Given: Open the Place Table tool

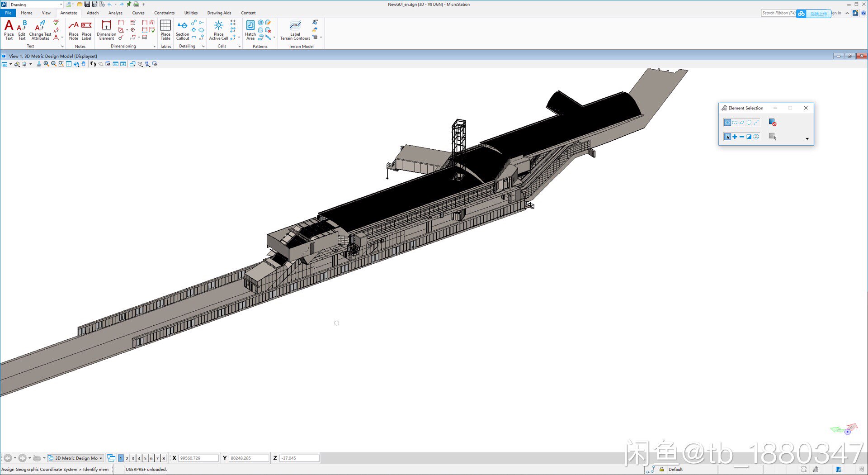Looking at the screenshot, I should [x=165, y=30].
